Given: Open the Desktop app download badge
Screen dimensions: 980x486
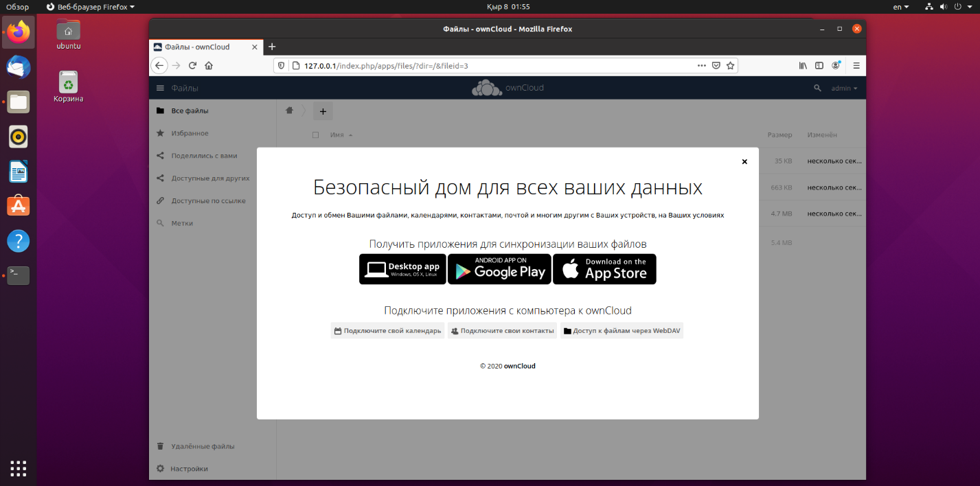Looking at the screenshot, I should pyautogui.click(x=402, y=269).
